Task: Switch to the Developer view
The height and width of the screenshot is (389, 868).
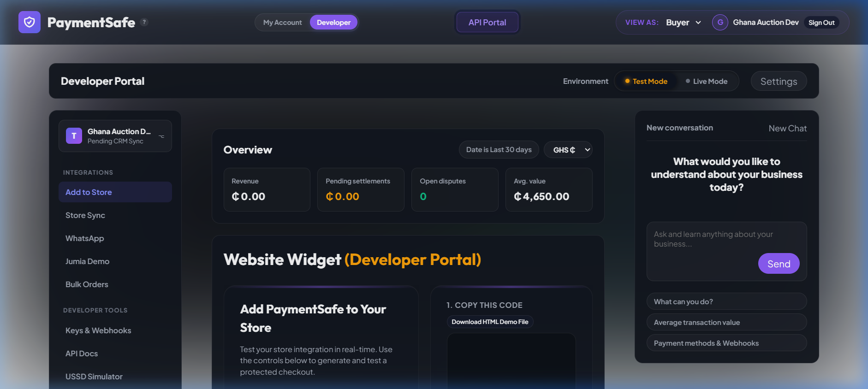Action: tap(333, 22)
